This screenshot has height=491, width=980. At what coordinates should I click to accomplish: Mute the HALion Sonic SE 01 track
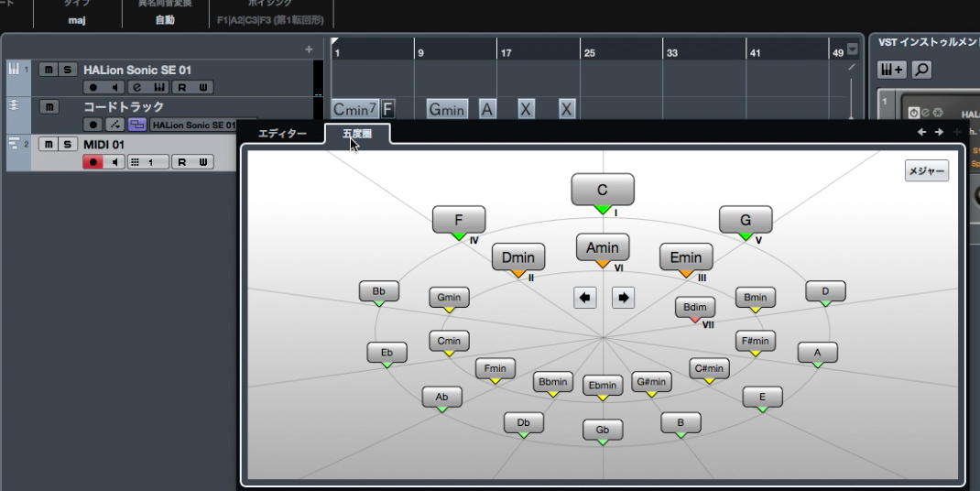coord(49,70)
